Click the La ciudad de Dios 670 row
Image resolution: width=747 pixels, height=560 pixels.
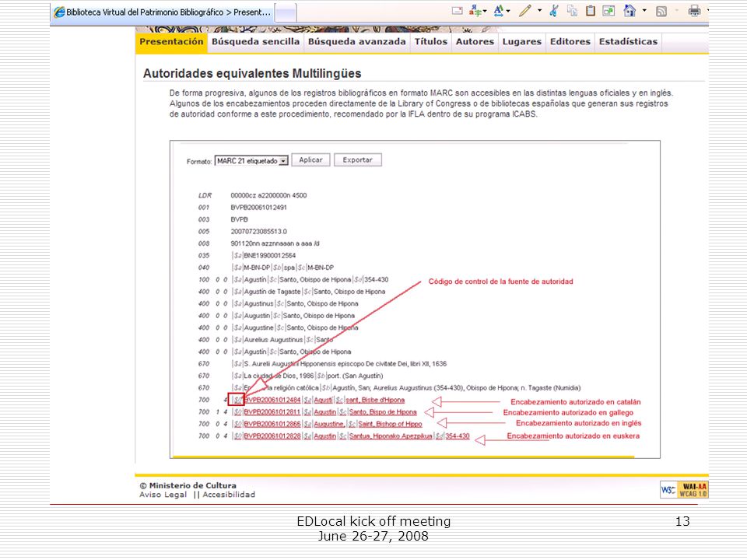(x=290, y=376)
